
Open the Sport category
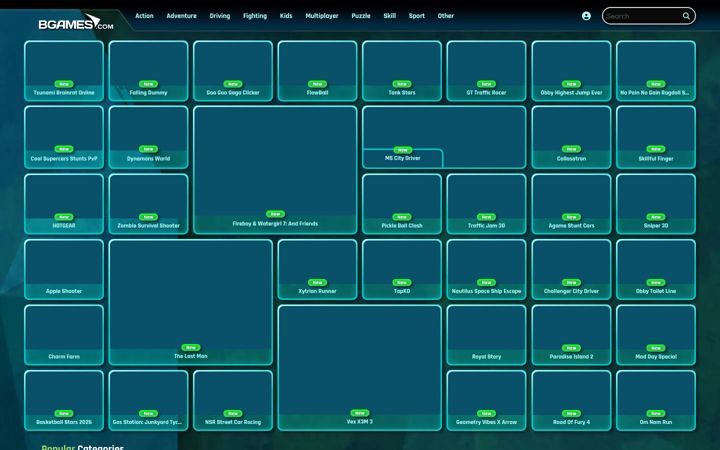(417, 16)
